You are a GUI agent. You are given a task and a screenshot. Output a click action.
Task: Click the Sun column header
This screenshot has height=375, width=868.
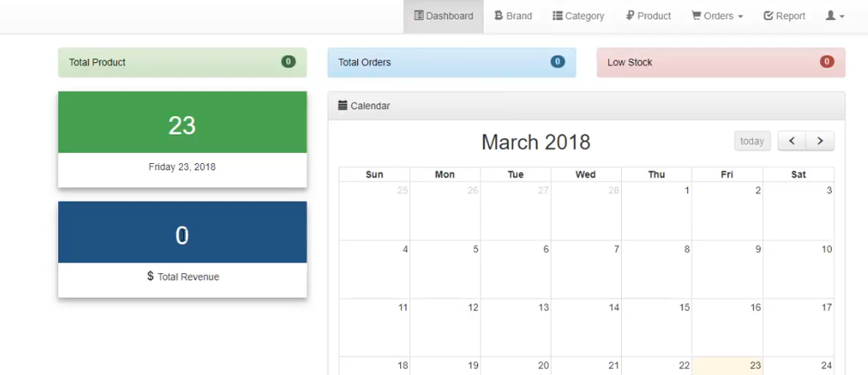pyautogui.click(x=374, y=175)
